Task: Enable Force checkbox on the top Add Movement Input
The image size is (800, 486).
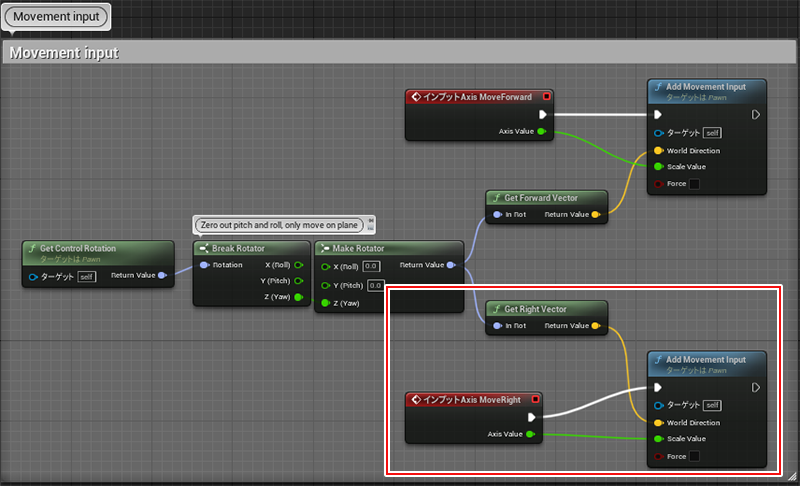Action: pyautogui.click(x=695, y=184)
